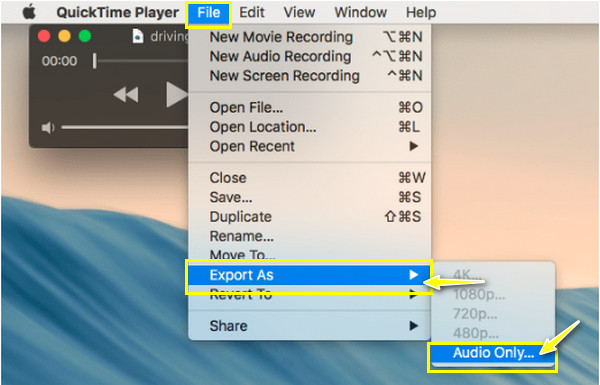Choose New Screen Recording
This screenshot has width=600, height=385.
pos(310,76)
